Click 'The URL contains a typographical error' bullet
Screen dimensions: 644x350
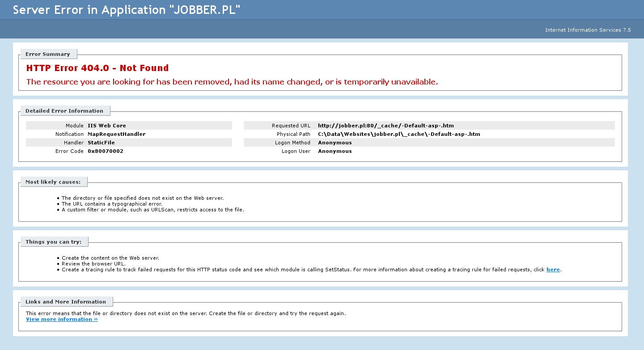coord(112,204)
